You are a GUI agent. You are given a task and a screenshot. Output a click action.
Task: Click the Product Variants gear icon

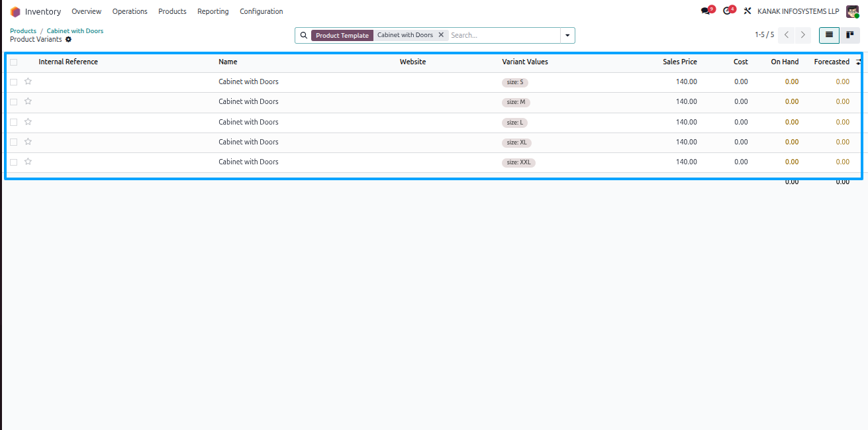[x=68, y=40]
